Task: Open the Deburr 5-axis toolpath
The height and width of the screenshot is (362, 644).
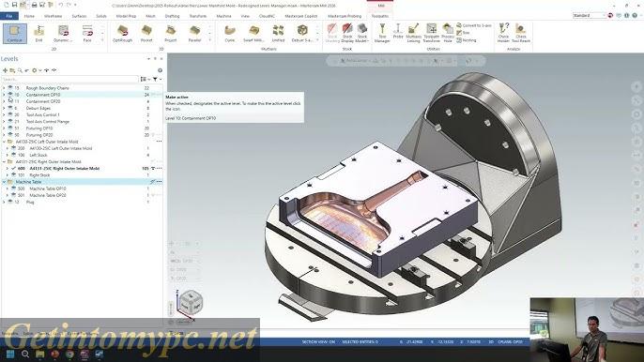Action: [x=302, y=34]
